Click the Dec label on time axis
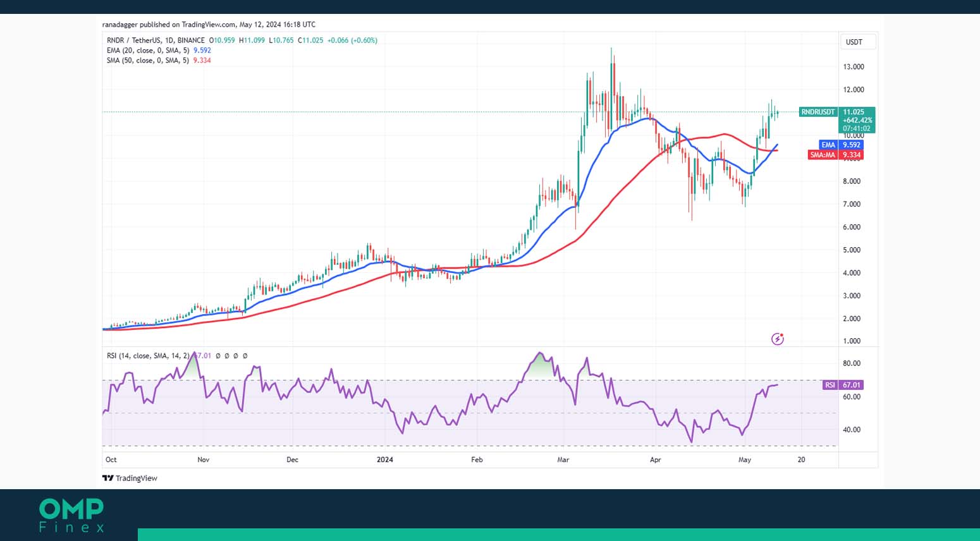Image resolution: width=980 pixels, height=541 pixels. [x=292, y=459]
